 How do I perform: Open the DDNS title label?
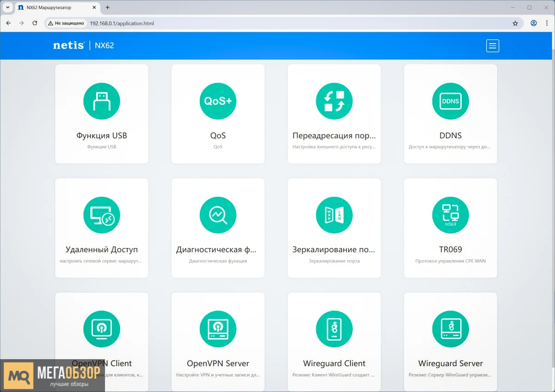pyautogui.click(x=450, y=136)
